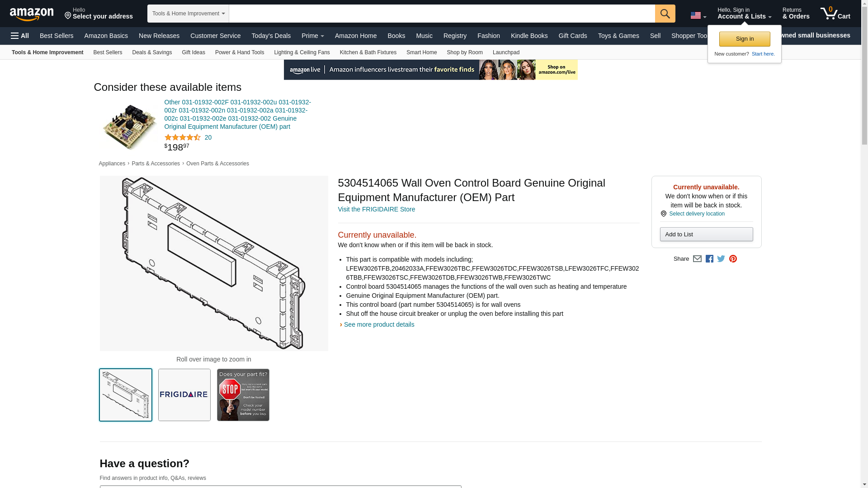Select the 'Does your part fit' thumbnail
Viewport: 868px width, 488px height.
click(243, 395)
